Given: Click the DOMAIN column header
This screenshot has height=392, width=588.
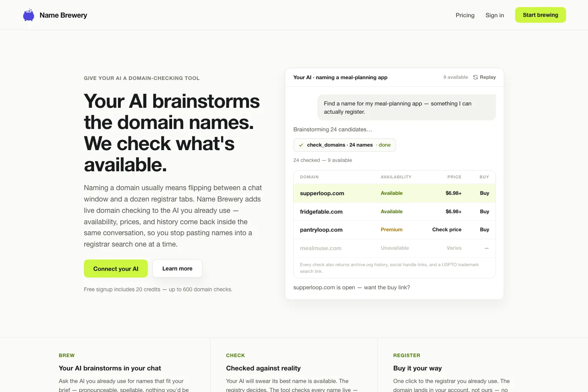Looking at the screenshot, I should (x=309, y=177).
